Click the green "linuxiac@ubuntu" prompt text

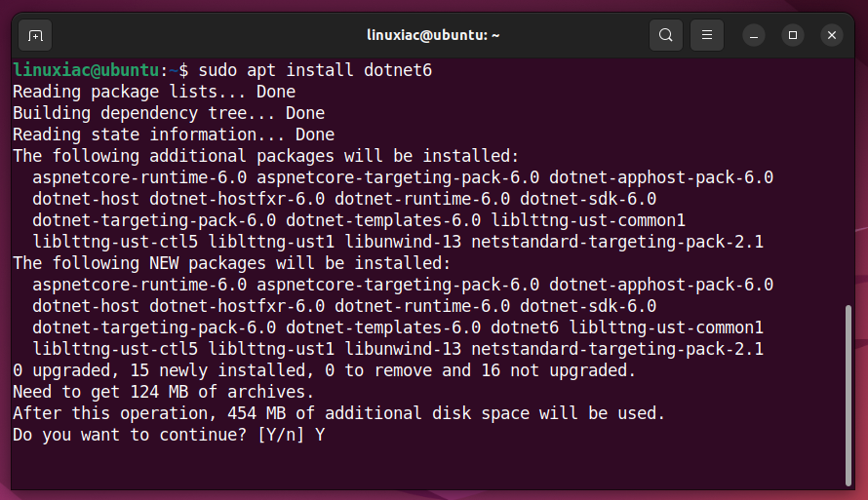[87, 70]
